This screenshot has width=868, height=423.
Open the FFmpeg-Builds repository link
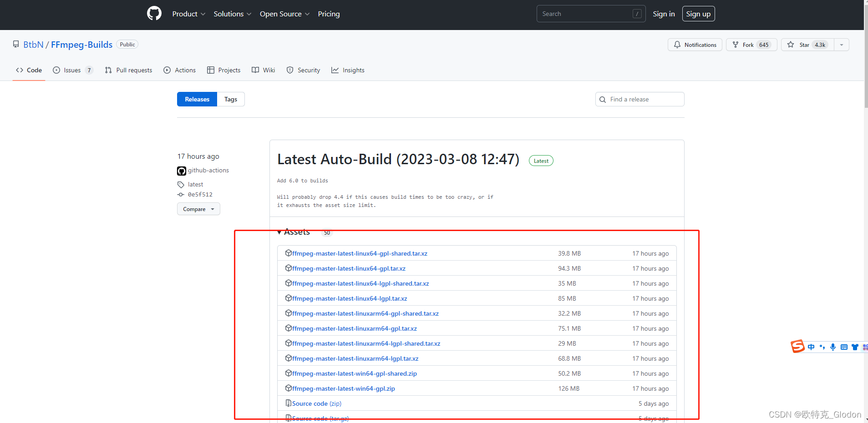point(81,45)
